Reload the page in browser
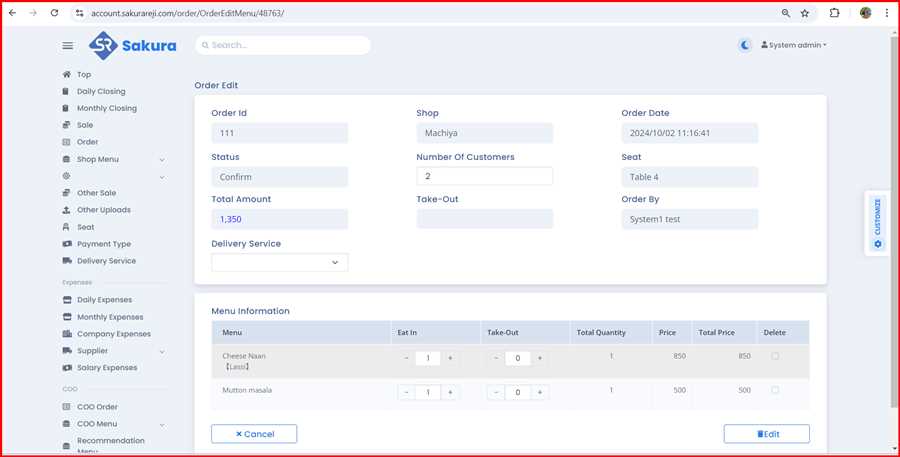 [x=53, y=13]
